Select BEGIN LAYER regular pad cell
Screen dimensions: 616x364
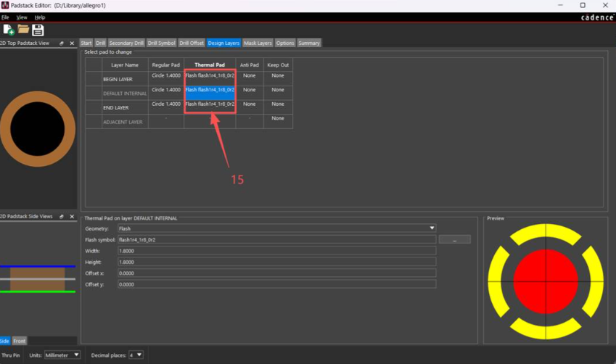tap(165, 78)
